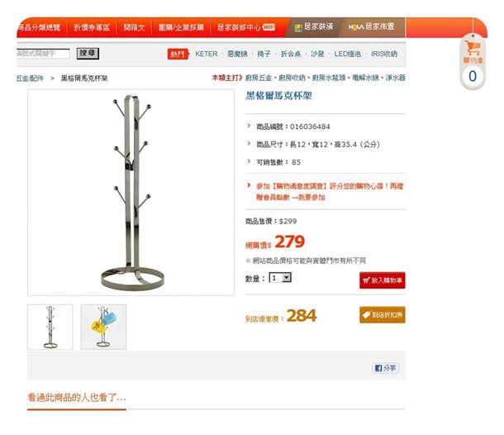
Task: Focus the keyword search field
Action: 43,54
